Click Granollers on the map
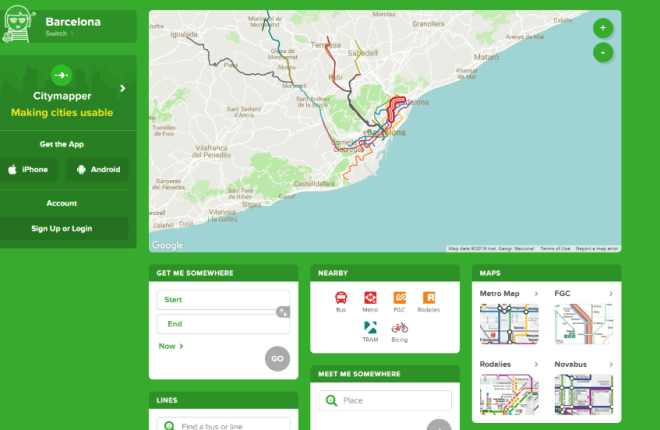Screen dimensions: 660x430 point(428,24)
